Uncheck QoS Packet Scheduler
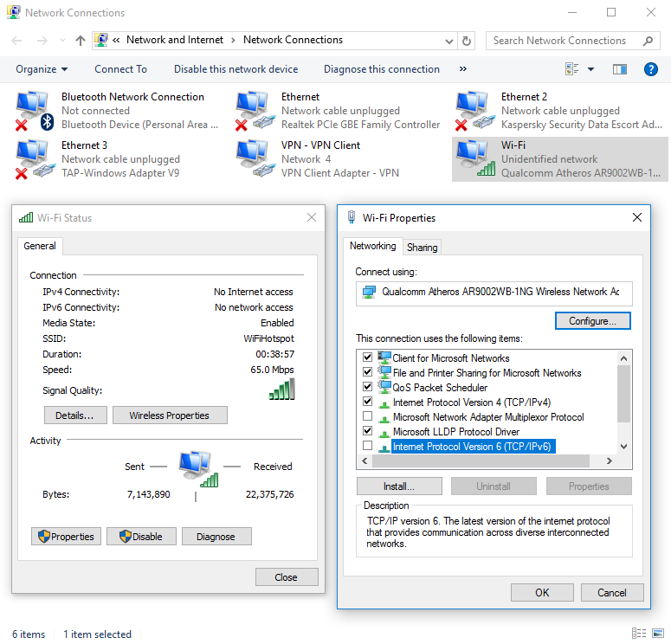Image resolution: width=671 pixels, height=644 pixels. click(x=367, y=386)
